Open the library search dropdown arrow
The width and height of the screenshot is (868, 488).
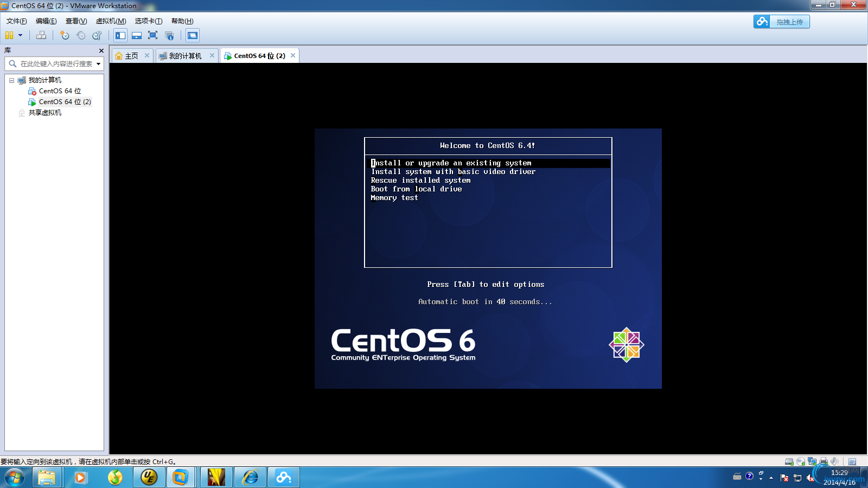point(99,64)
